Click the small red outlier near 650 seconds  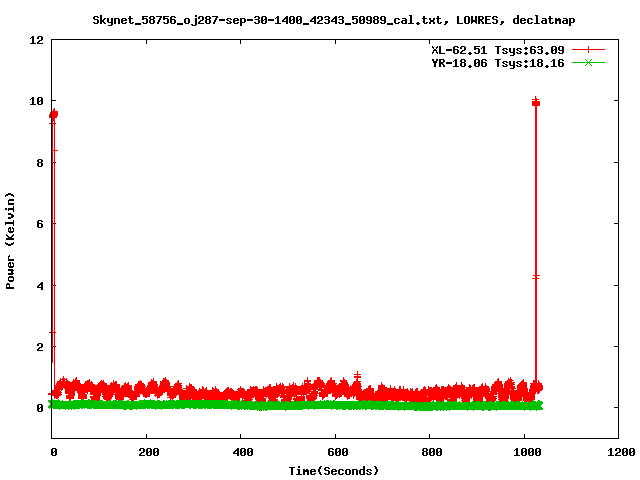(357, 375)
